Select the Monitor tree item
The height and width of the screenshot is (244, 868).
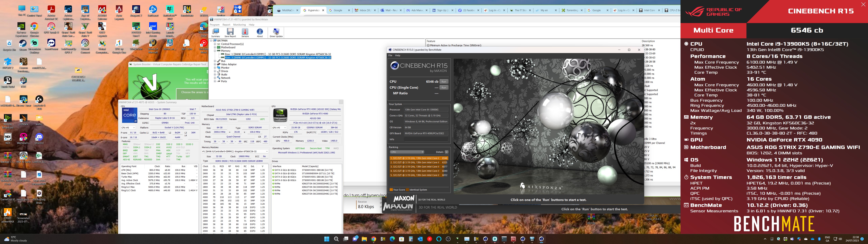click(225, 68)
